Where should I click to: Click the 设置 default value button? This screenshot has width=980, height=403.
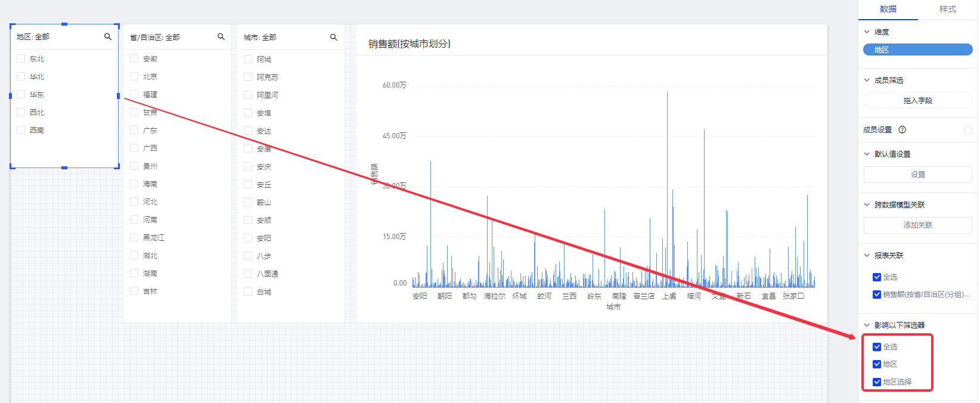pos(917,175)
